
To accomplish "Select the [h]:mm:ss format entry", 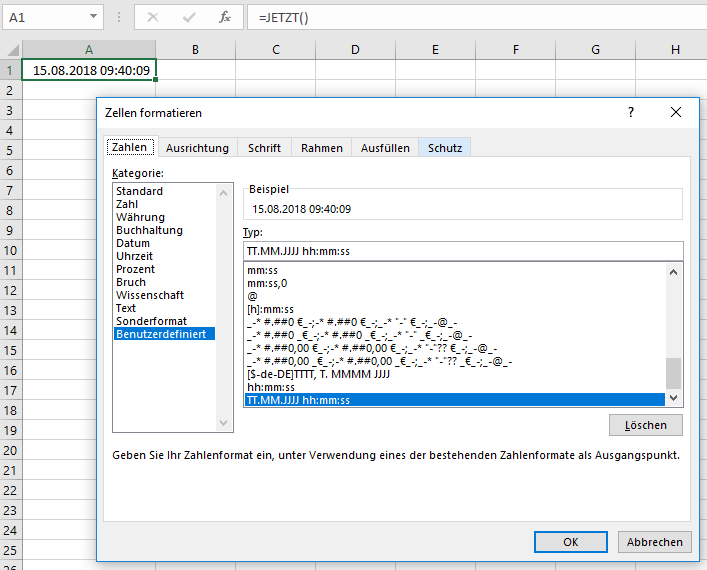I will coord(270,309).
